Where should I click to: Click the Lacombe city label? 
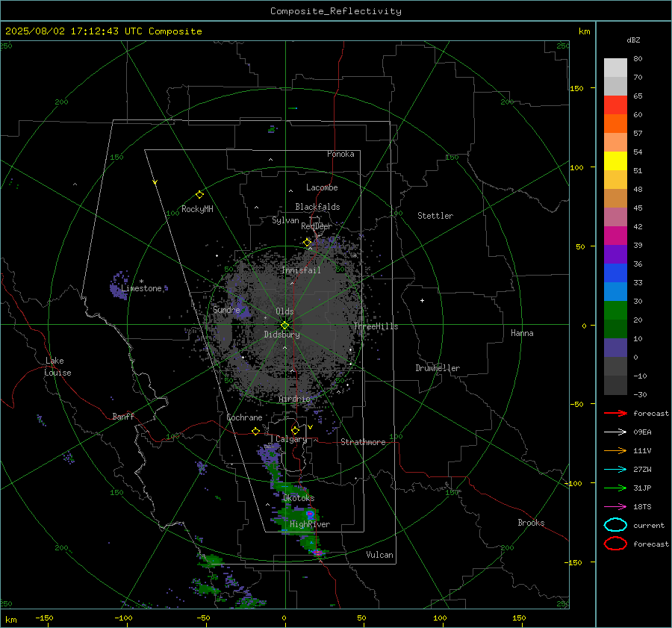click(322, 187)
